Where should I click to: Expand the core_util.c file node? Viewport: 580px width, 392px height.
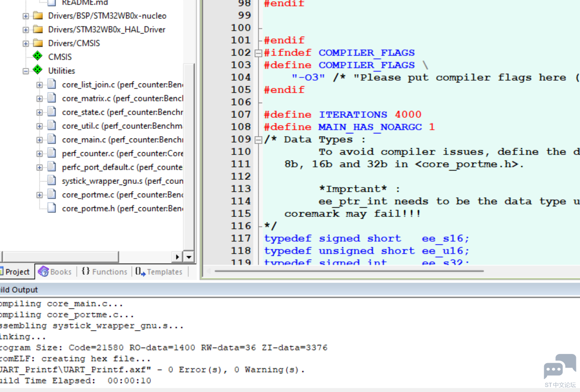[39, 126]
